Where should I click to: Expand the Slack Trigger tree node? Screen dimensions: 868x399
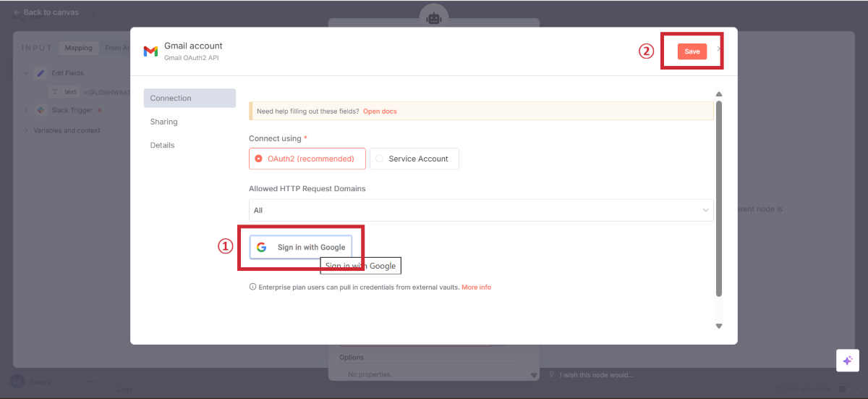[26, 110]
